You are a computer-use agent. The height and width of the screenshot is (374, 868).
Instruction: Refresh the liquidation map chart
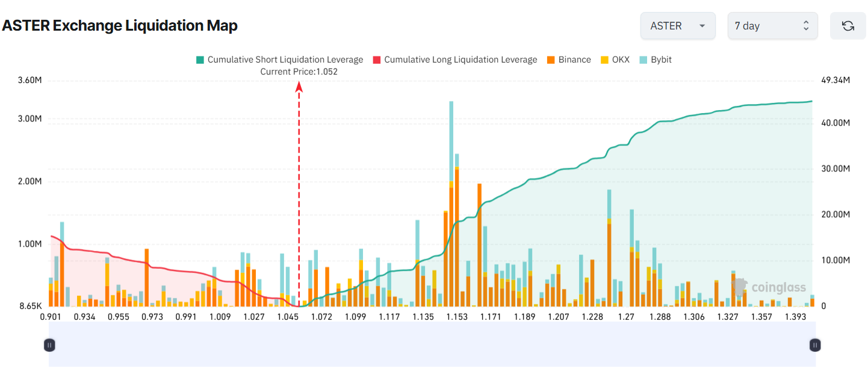848,25
